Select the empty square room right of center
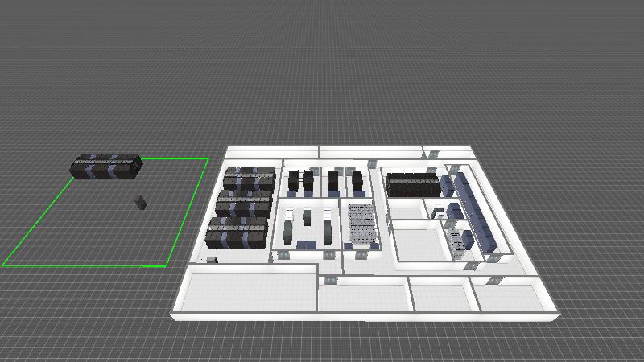644x362 pixels. coord(418,242)
